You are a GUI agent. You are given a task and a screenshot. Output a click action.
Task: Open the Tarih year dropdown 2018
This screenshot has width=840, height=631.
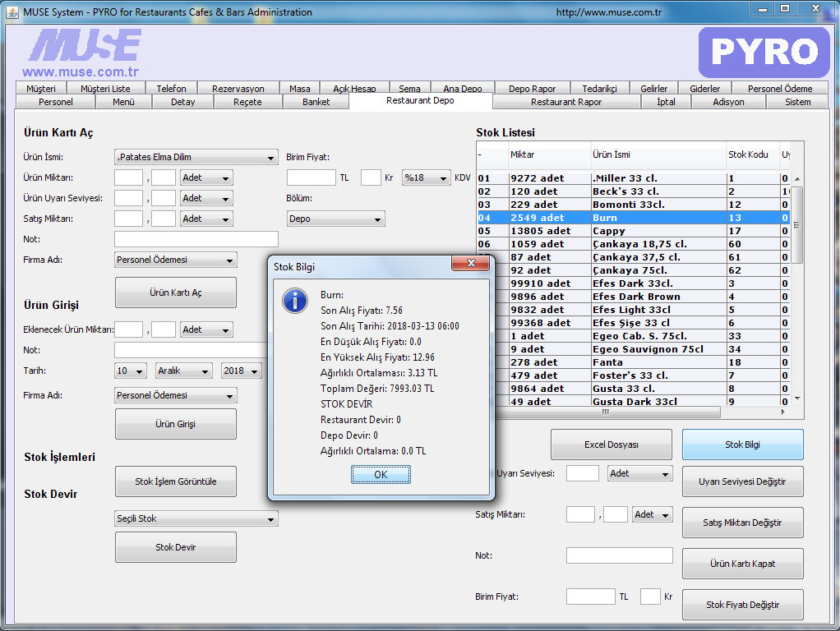(242, 371)
